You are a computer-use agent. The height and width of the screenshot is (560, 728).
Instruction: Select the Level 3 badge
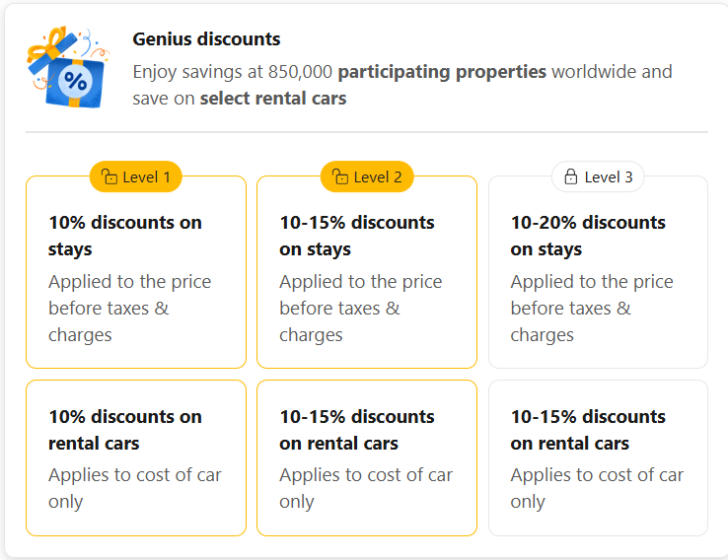pos(598,177)
